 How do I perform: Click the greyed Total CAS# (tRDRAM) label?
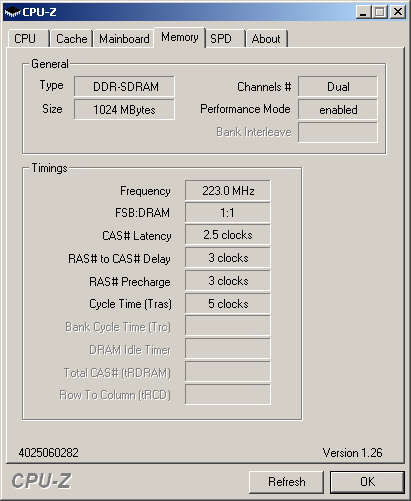[117, 373]
